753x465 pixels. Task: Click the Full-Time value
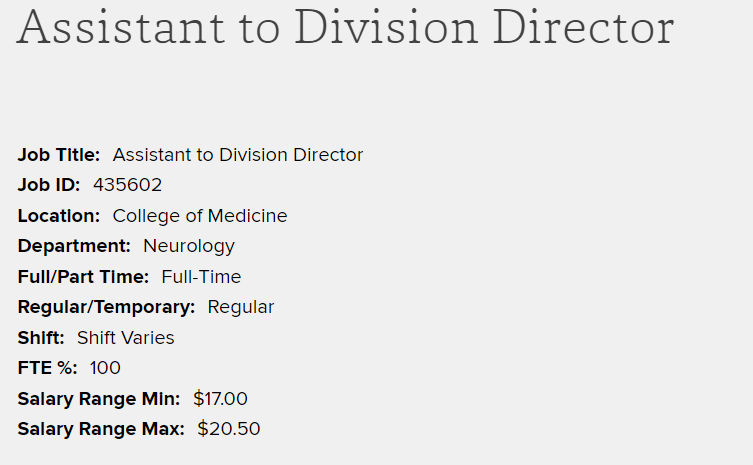[x=201, y=277]
